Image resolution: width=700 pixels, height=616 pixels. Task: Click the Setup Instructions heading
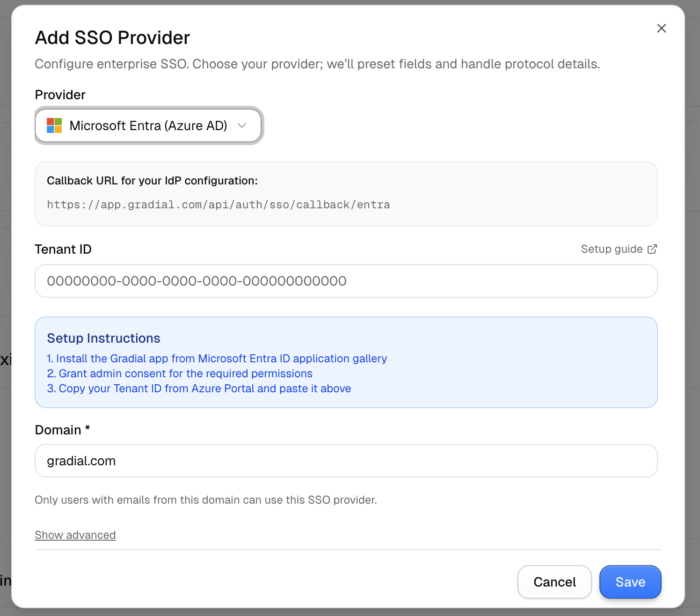pos(104,338)
